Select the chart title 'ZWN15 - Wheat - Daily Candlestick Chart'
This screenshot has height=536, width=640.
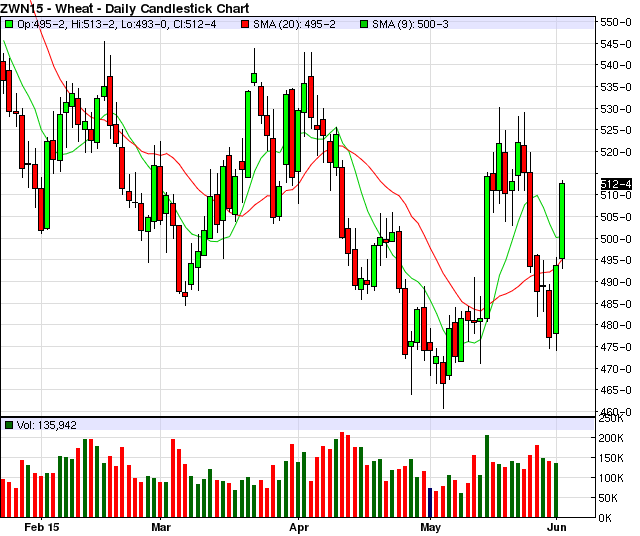(x=124, y=8)
